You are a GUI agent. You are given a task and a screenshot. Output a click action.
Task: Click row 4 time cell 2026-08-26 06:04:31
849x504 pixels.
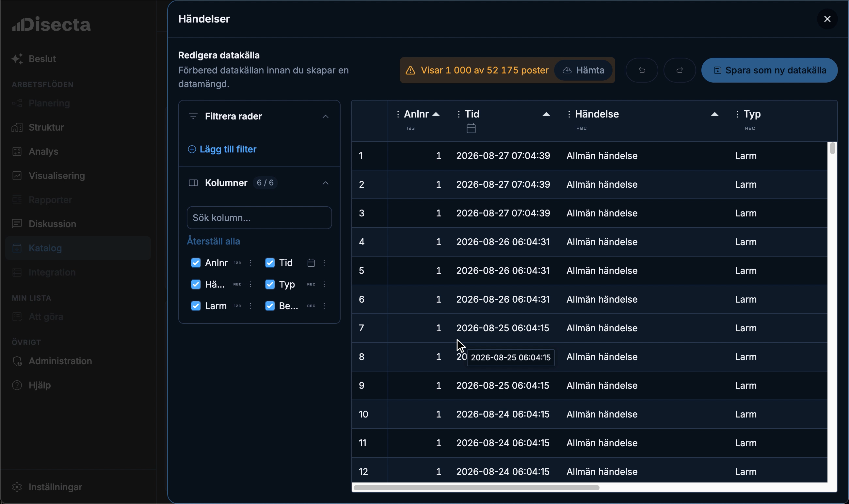(x=503, y=242)
